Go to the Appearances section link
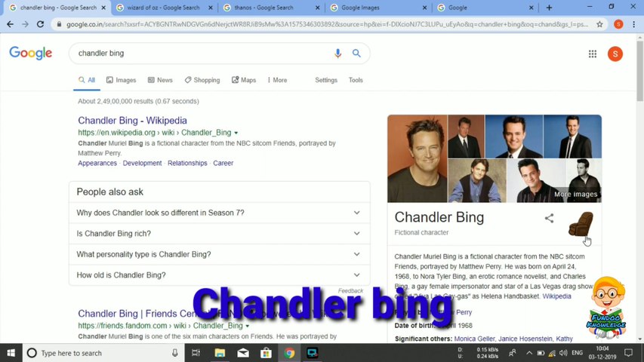The width and height of the screenshot is (644, 362). [x=97, y=163]
